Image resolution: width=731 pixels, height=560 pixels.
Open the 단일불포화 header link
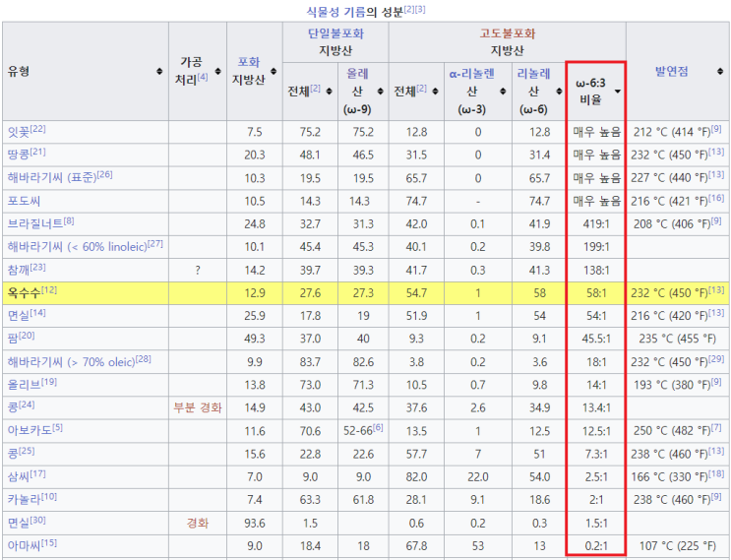(336, 32)
